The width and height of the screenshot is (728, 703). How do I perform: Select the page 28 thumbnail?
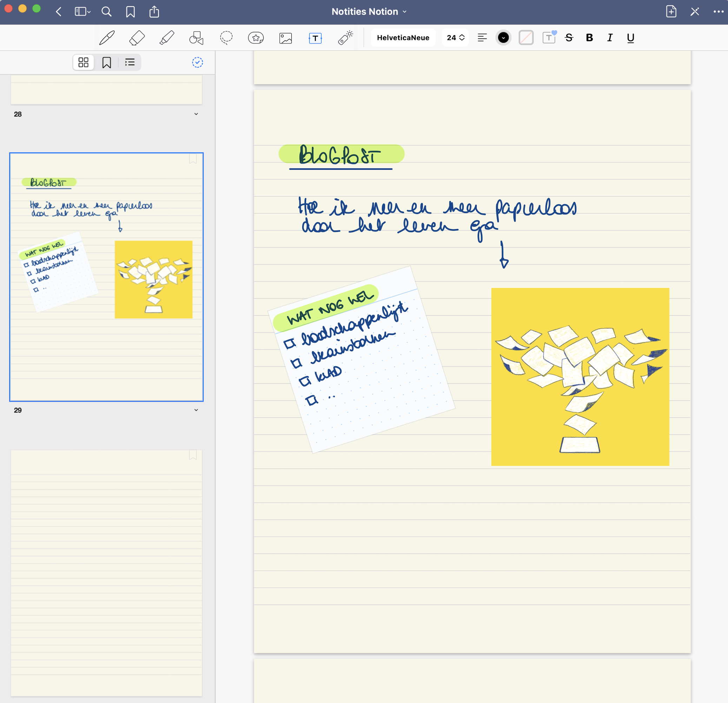point(106,91)
